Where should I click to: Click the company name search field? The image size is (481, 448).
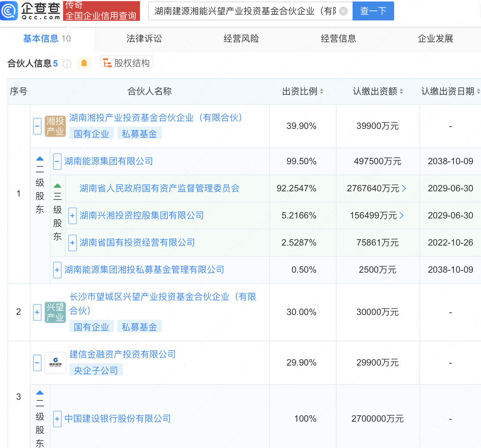pos(245,11)
